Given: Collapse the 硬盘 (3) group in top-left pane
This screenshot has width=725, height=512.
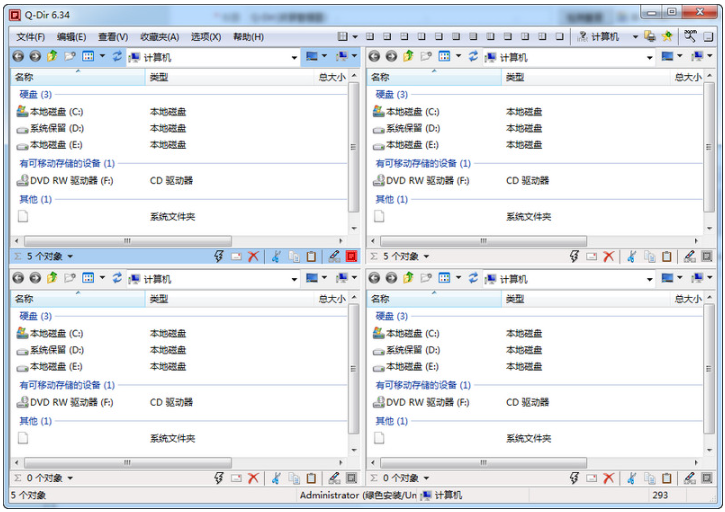Looking at the screenshot, I should (x=36, y=95).
